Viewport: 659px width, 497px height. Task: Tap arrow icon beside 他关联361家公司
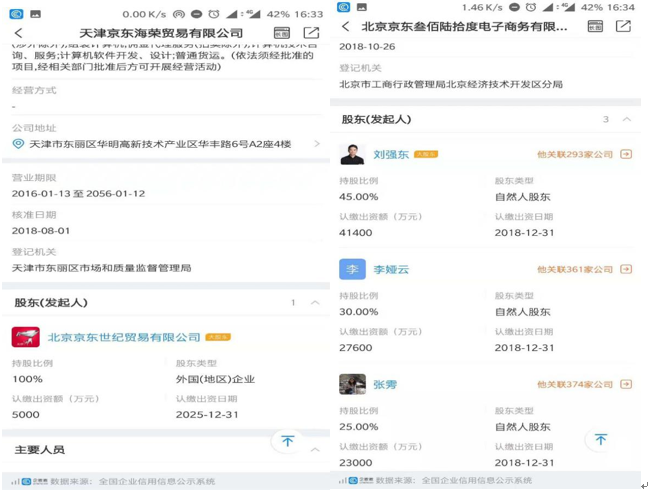pyautogui.click(x=626, y=269)
